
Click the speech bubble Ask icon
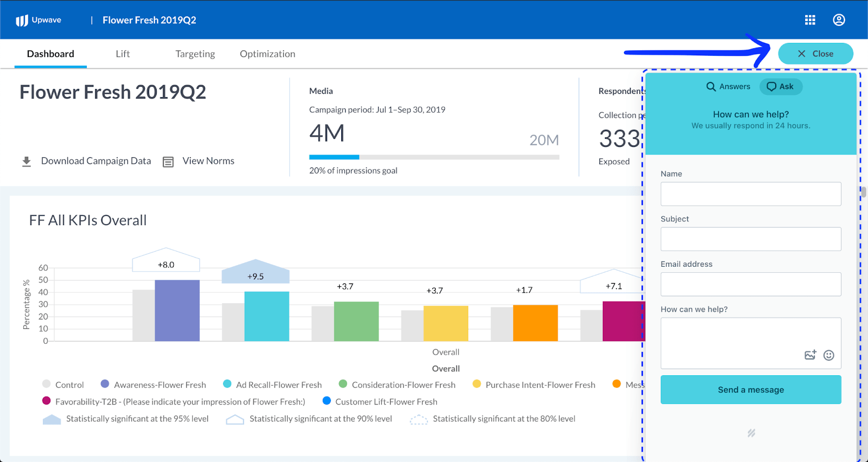point(771,87)
